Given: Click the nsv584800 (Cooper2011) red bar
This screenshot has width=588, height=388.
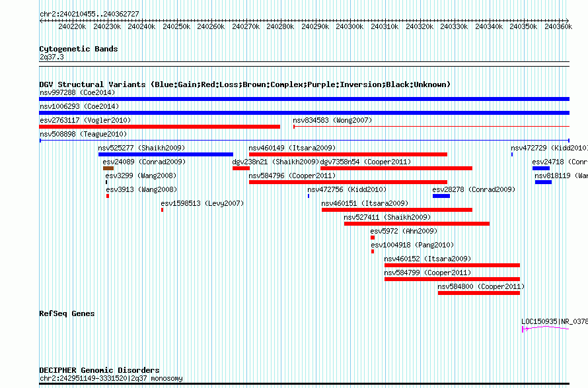Looking at the screenshot, I should click(x=479, y=293).
